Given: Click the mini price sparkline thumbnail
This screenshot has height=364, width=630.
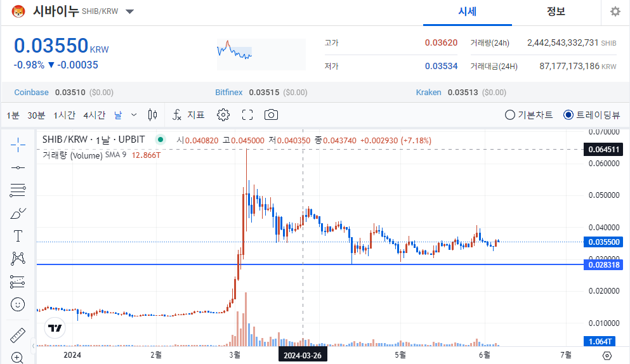Looking at the screenshot, I should pos(261,55).
